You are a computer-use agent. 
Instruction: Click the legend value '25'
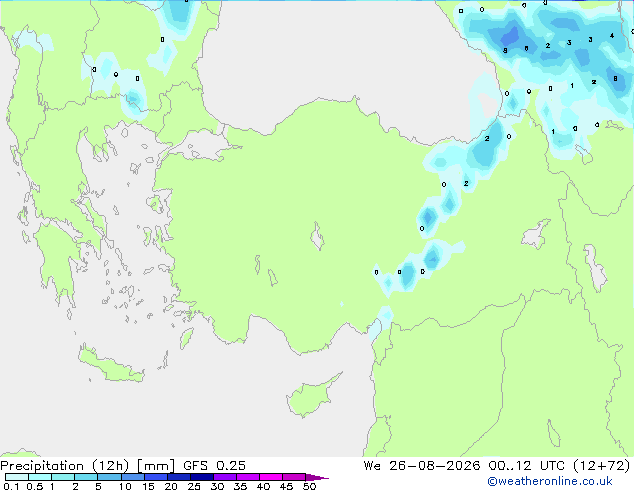click(194, 486)
